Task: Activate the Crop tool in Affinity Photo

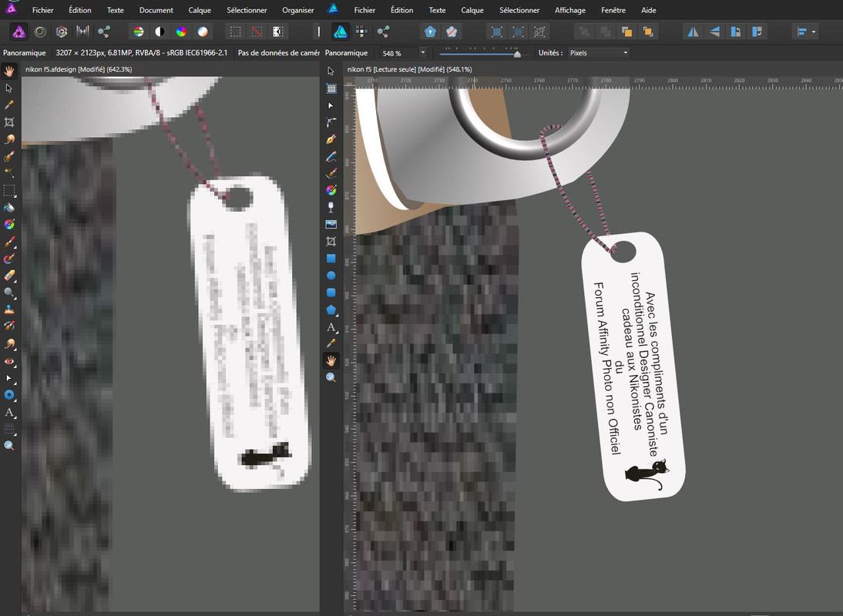Action: (9, 122)
